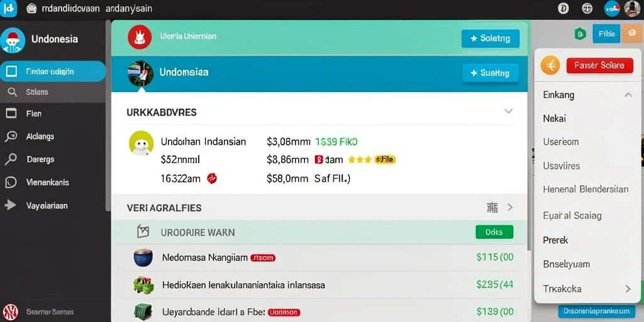Viewport: 644px width, 322px height.
Task: Click the blue round badge in top bar
Action: click(612, 9)
